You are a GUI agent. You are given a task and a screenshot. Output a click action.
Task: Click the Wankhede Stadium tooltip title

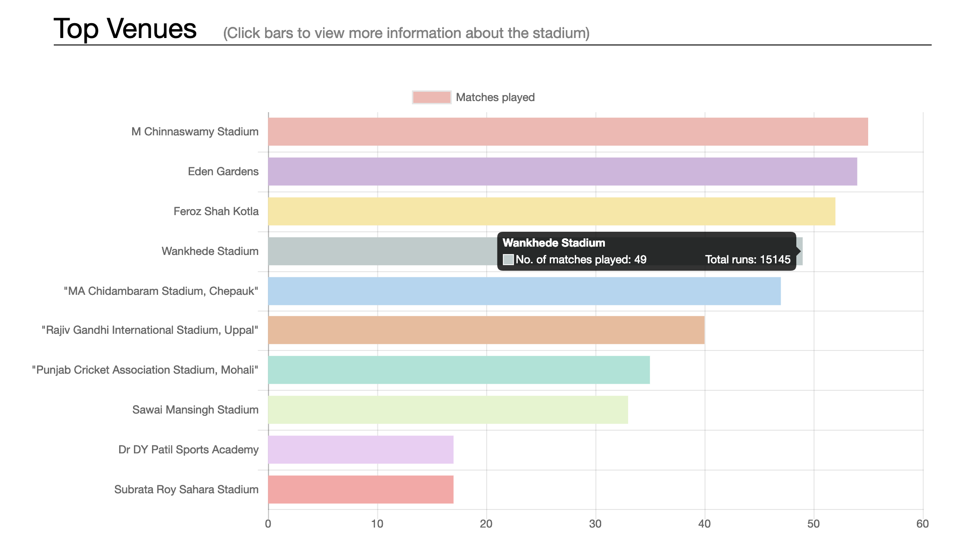tap(554, 243)
